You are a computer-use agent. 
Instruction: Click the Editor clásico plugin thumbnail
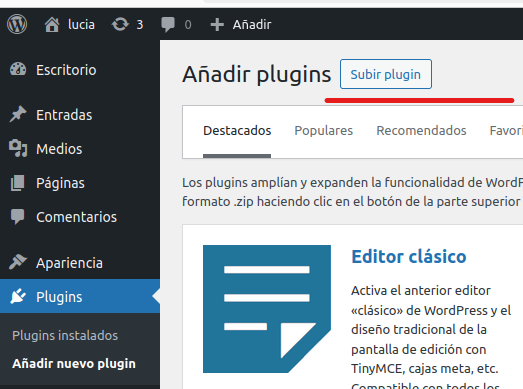267,309
